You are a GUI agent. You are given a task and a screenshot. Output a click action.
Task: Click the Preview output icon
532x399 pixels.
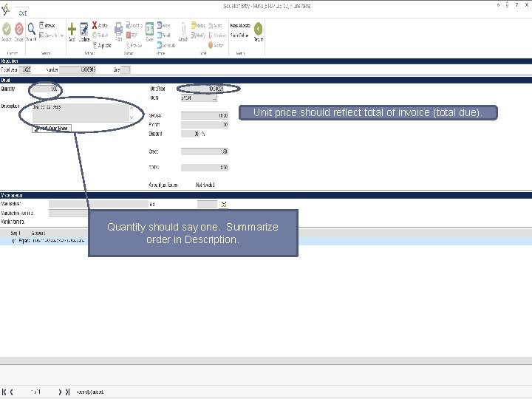129,45
